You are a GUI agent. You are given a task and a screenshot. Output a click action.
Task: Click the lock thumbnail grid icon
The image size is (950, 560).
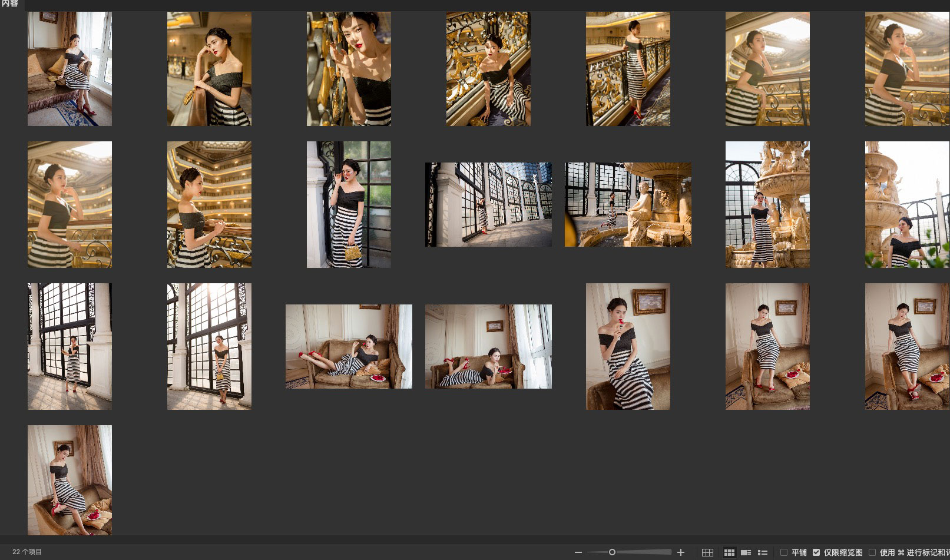point(708,552)
